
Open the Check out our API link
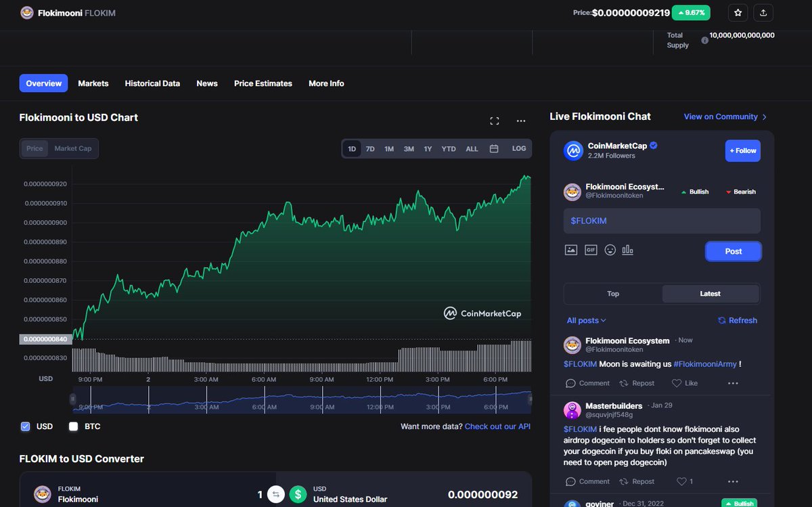coord(497,426)
